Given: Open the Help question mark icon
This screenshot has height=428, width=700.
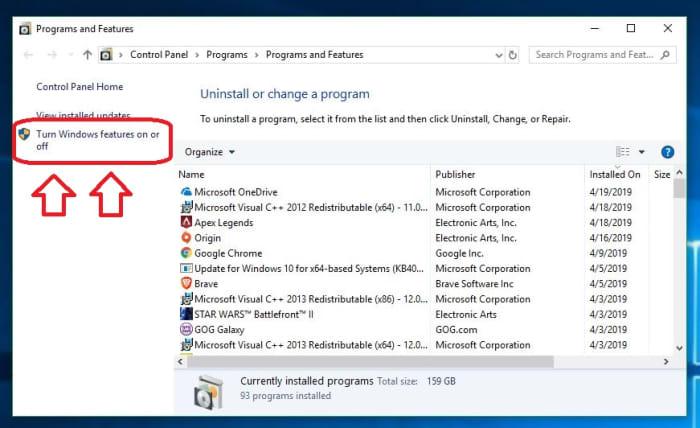Looking at the screenshot, I should 667,152.
